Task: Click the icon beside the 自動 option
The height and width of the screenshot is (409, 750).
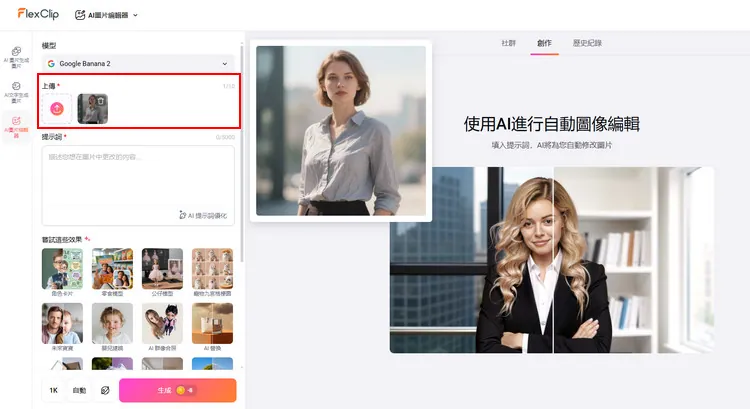Action: pos(105,390)
